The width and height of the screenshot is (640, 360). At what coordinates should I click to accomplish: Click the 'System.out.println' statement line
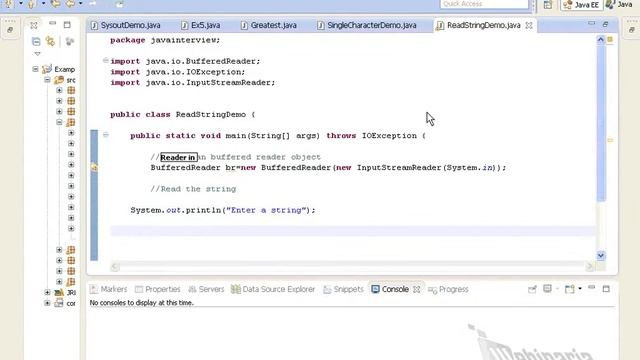pyautogui.click(x=223, y=210)
